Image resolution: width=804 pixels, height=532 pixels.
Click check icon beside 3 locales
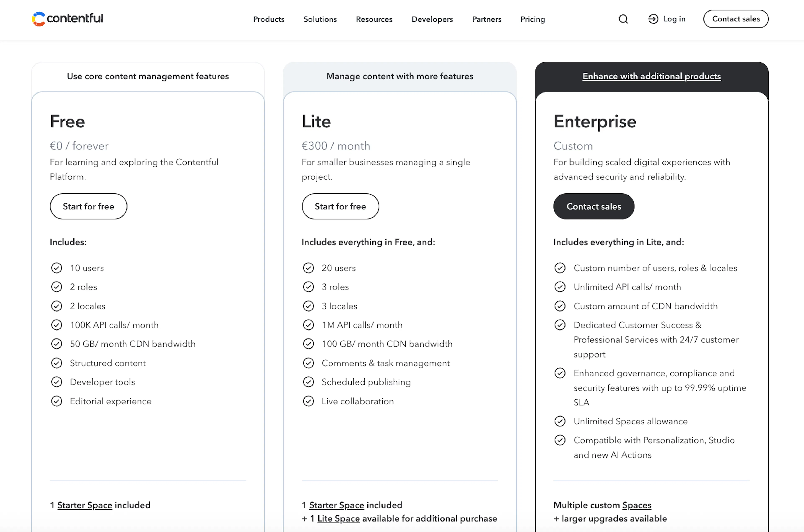pyautogui.click(x=308, y=306)
